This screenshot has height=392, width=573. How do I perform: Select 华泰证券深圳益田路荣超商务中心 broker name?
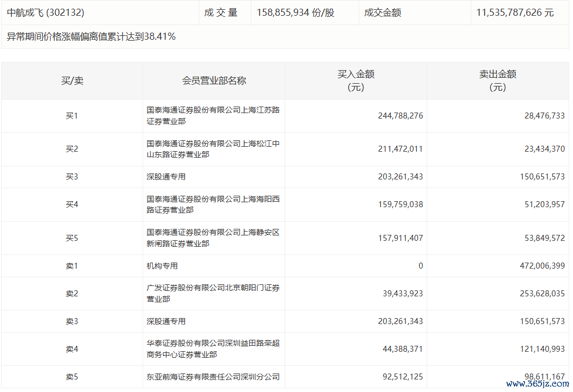[x=213, y=349]
